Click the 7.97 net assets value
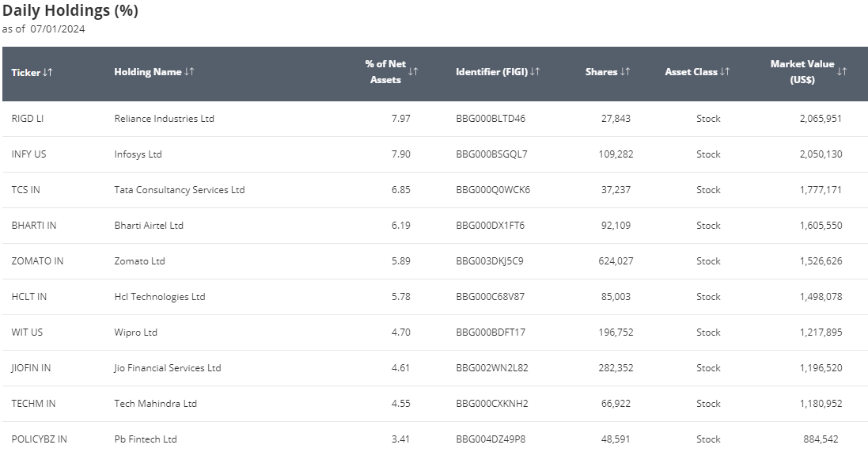Viewport: 868px width, 456px height. click(x=401, y=119)
